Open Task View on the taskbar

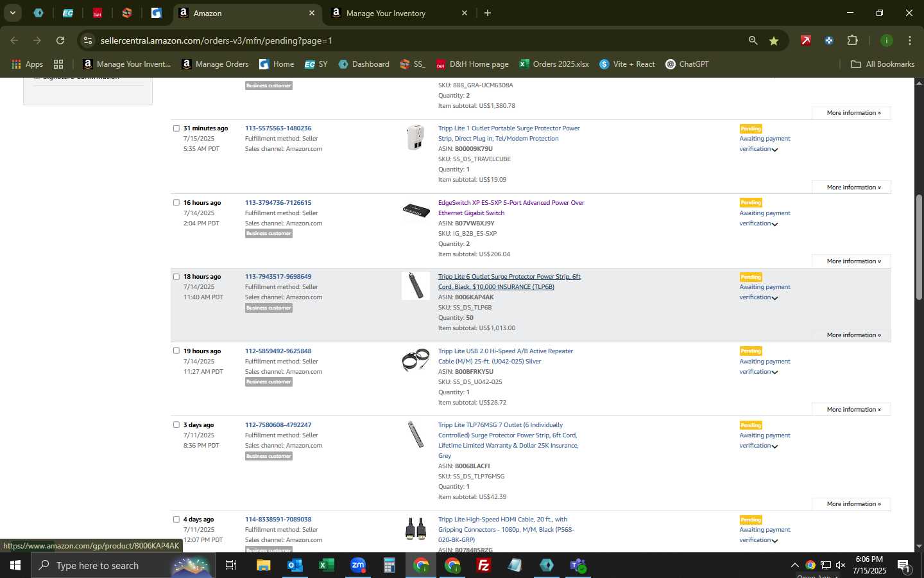tap(231, 565)
